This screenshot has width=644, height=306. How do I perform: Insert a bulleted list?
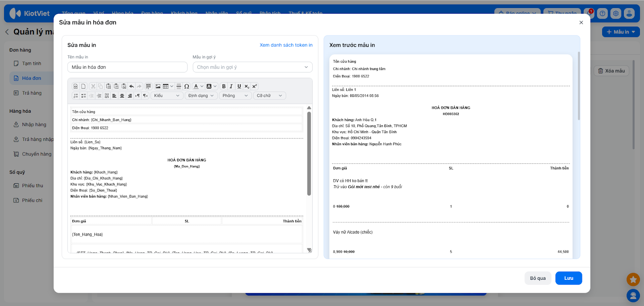tap(83, 95)
